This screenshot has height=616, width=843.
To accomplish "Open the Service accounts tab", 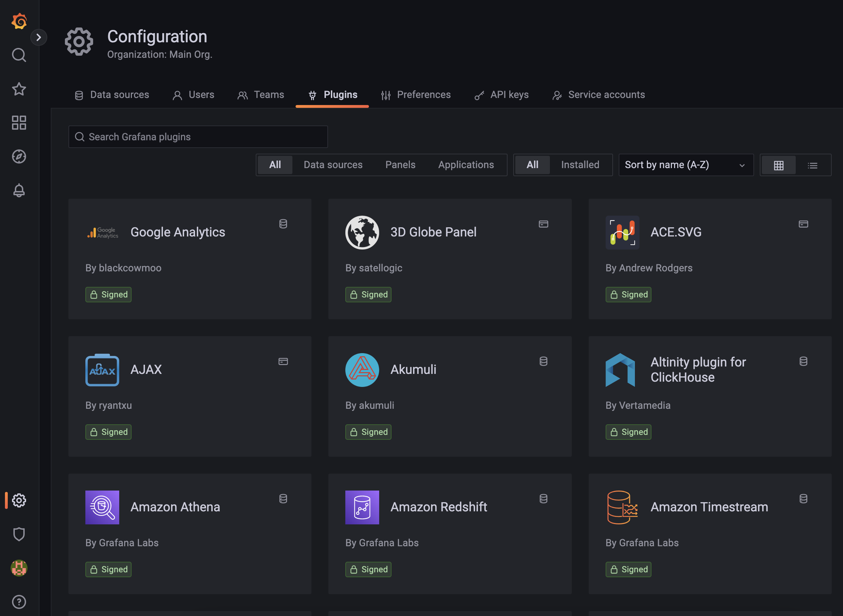I will [x=599, y=95].
